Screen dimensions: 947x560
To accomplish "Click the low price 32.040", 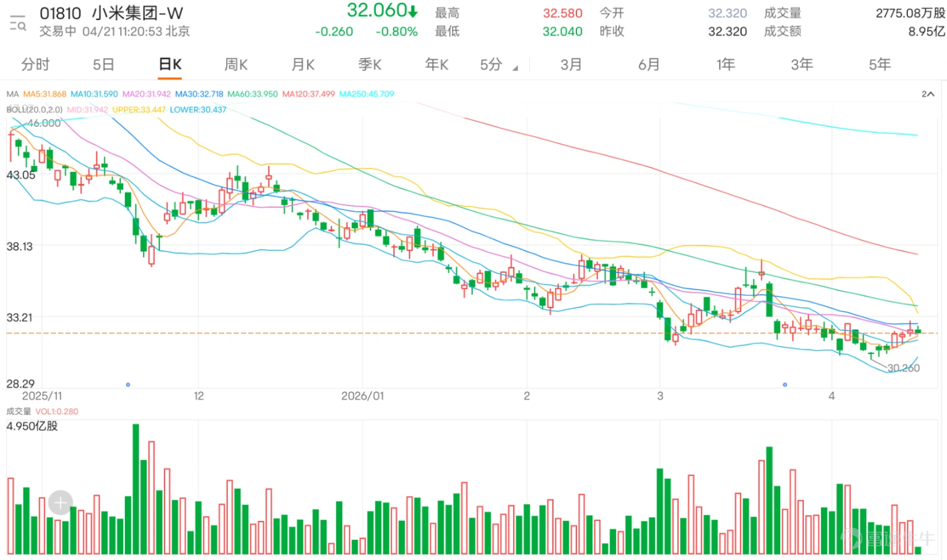I will 562,31.
